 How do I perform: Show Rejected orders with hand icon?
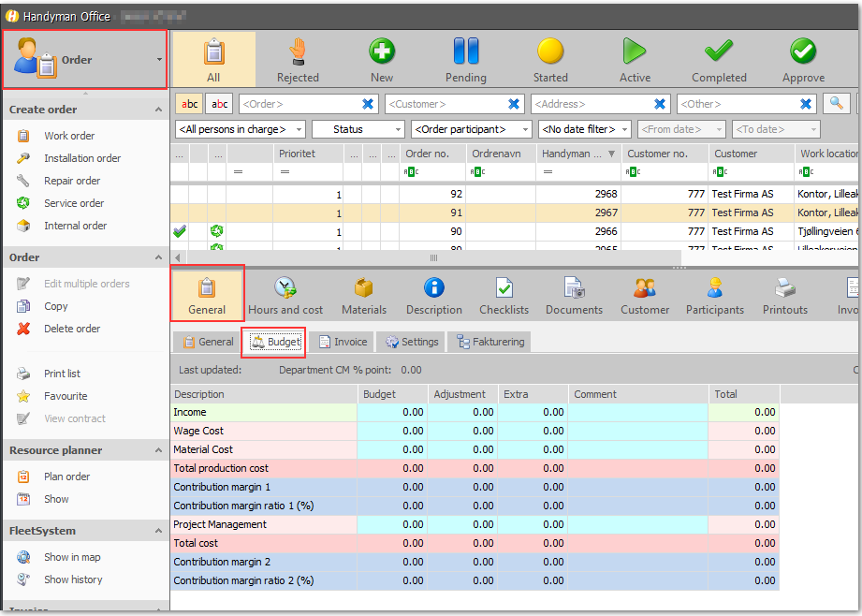(298, 59)
